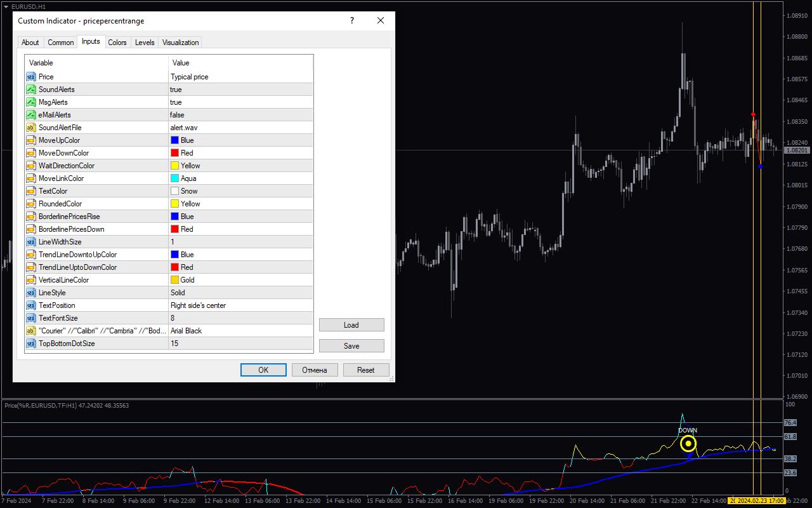
Task: Click the SoundAlerts boolean icon
Action: 31,90
